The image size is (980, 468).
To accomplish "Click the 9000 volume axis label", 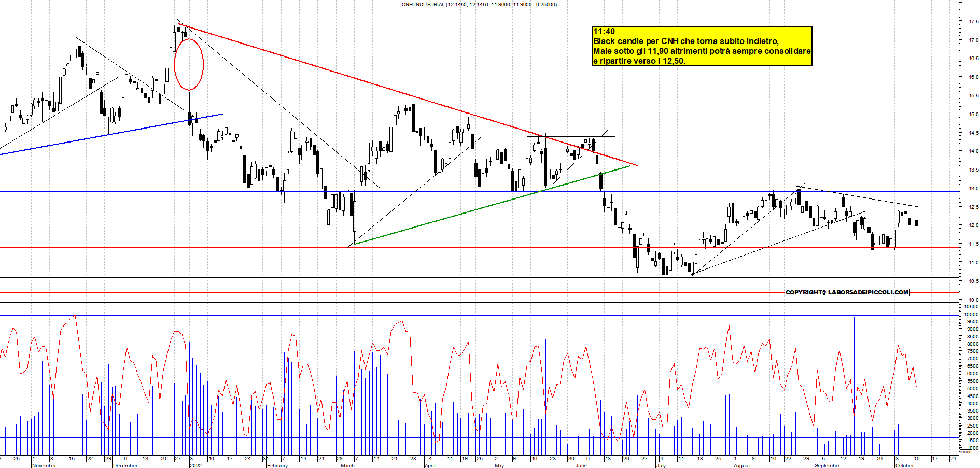I will (973, 329).
